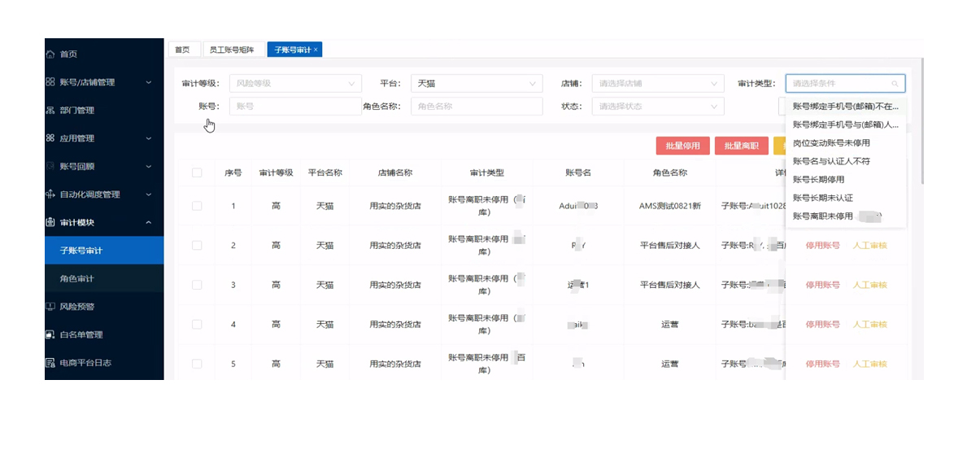This screenshot has width=980, height=476.
Task: Close the 子账号审计 tab
Action: (x=316, y=50)
